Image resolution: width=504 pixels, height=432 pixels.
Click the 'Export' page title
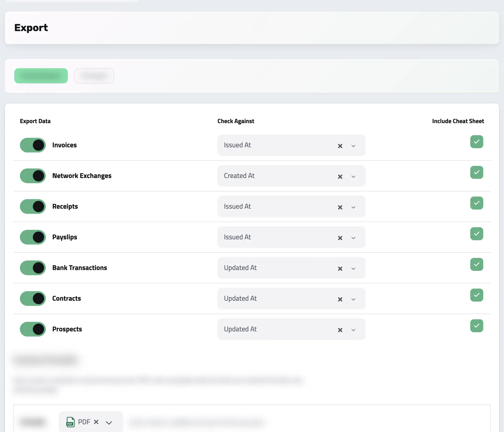tap(31, 28)
